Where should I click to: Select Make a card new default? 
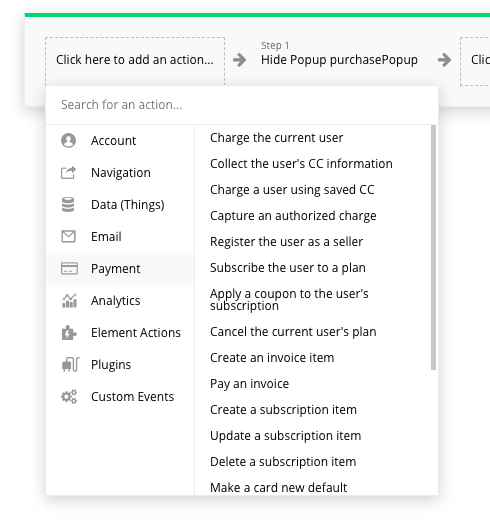coord(278,488)
